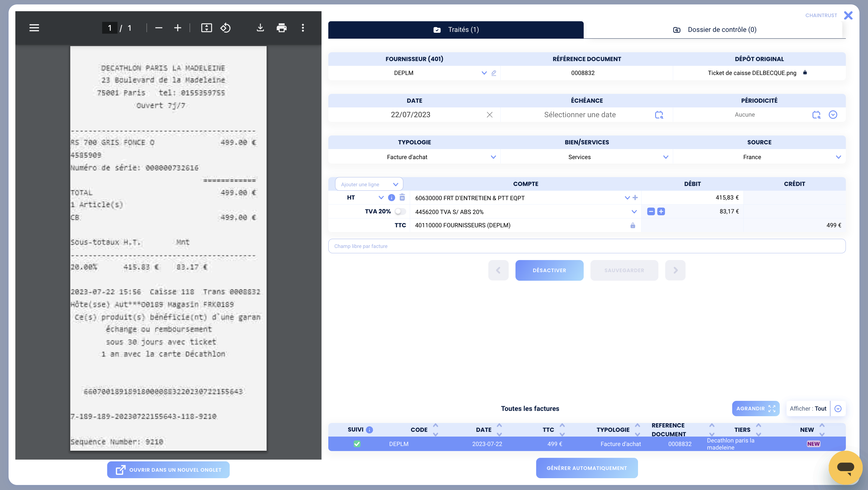Viewport: 868px width, 490px height.
Task: Open the Périodicité calendar icon
Action: click(x=816, y=115)
